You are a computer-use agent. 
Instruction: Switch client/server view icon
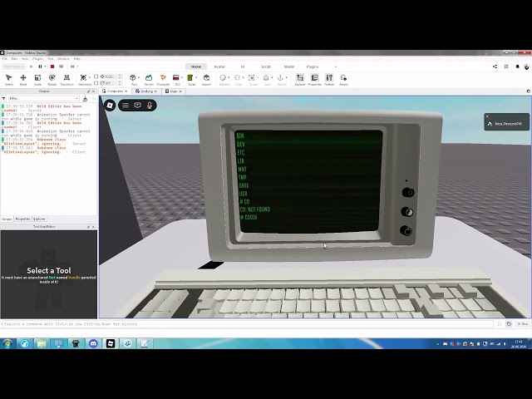point(61,66)
